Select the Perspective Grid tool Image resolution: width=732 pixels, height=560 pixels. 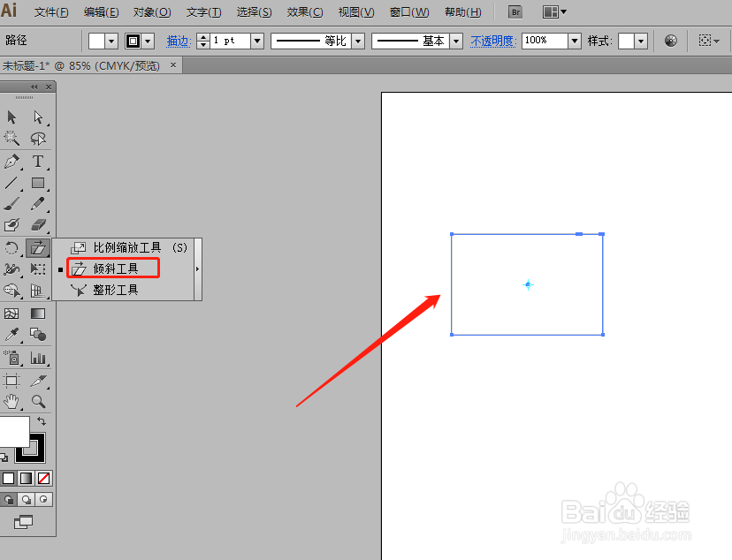pyautogui.click(x=38, y=291)
